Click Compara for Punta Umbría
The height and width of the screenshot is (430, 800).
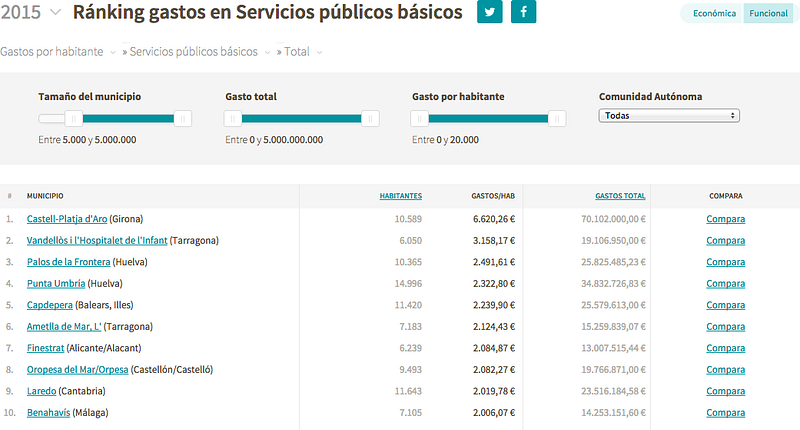(x=726, y=283)
